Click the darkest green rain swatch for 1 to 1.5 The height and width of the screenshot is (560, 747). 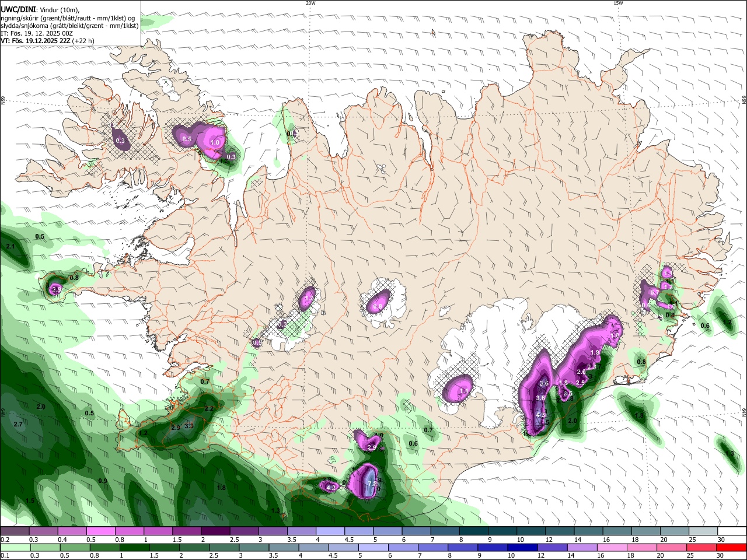click(135, 548)
